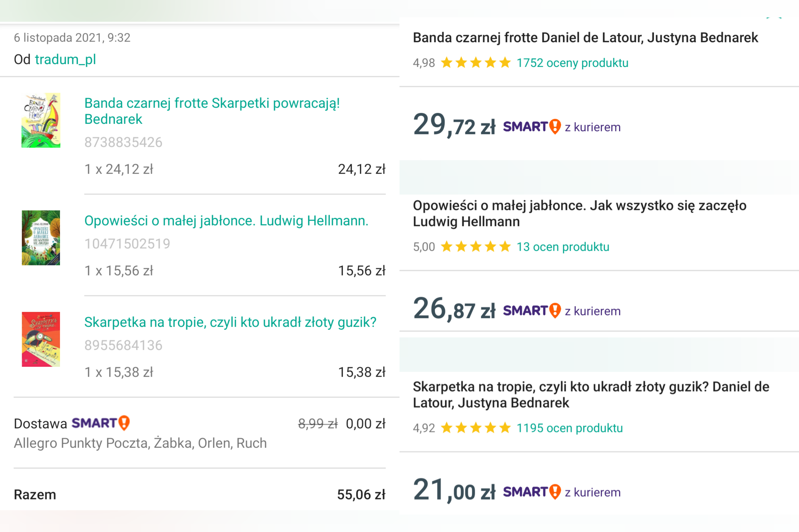Open Skarpetka na tropie order item link
799x532 pixels.
230,322
